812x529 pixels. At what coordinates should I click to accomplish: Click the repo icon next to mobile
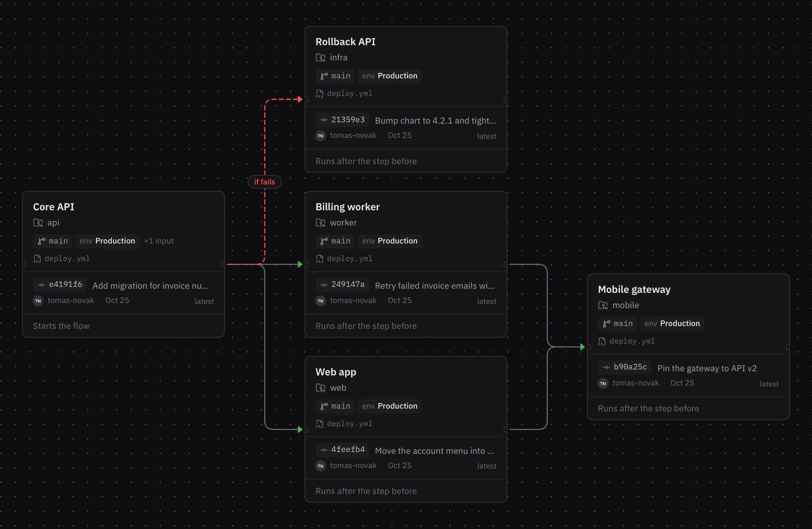pos(603,305)
